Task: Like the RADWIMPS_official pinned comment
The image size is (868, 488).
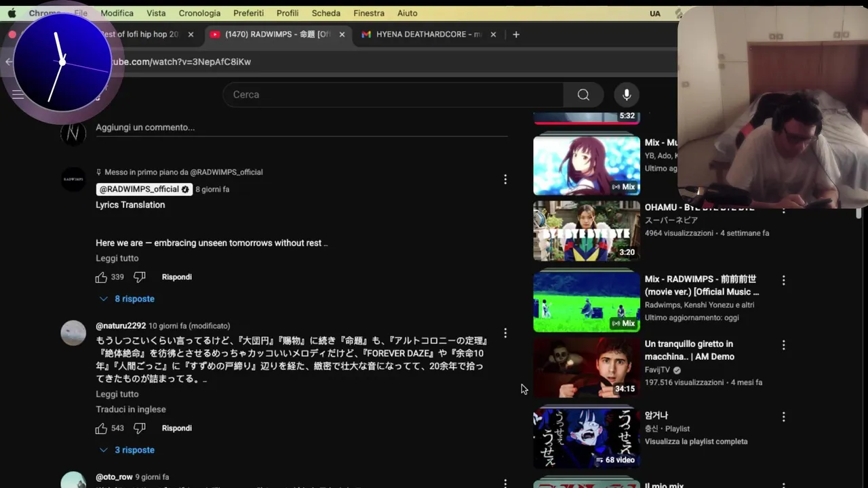Action: [101, 277]
